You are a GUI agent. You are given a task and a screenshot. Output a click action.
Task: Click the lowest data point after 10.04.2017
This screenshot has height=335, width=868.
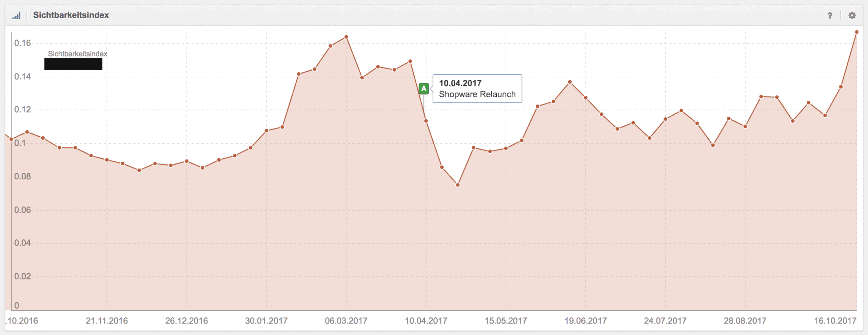coord(458,185)
